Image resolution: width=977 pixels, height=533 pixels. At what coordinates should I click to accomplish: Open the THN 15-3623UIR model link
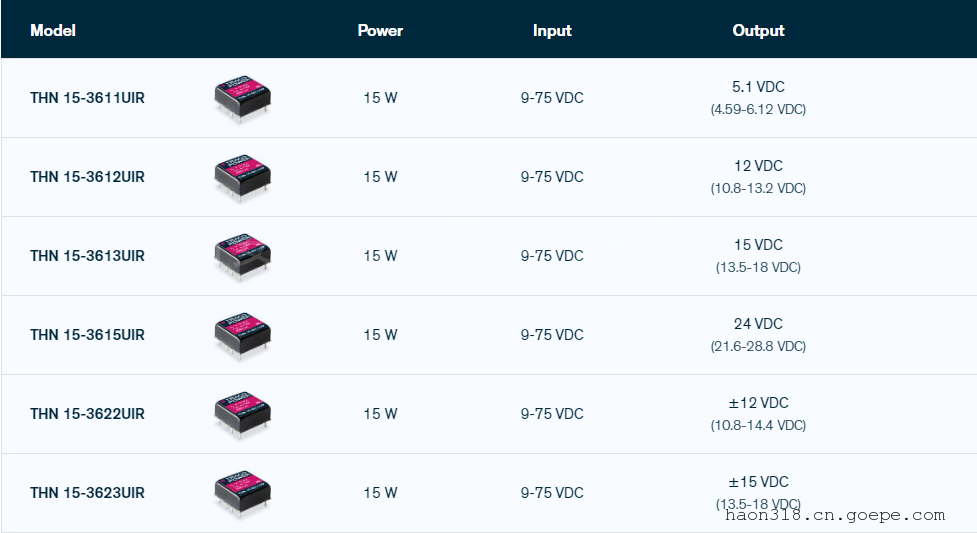(x=87, y=493)
